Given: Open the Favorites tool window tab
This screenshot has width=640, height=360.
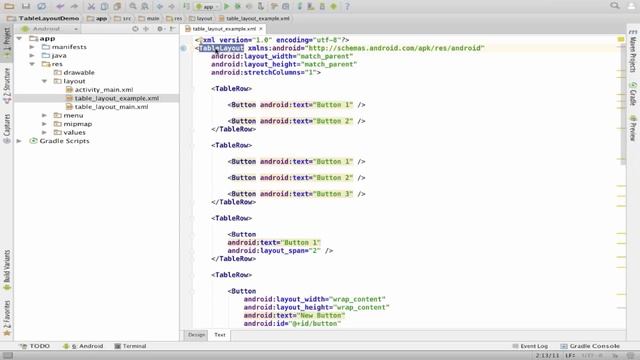Looking at the screenshot, I should [x=7, y=318].
